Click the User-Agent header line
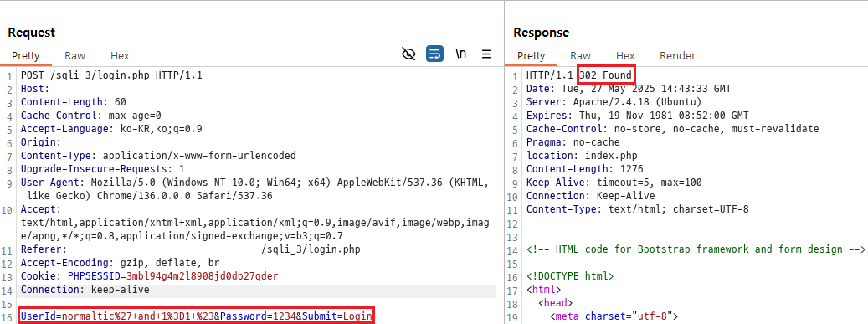 click(x=254, y=189)
